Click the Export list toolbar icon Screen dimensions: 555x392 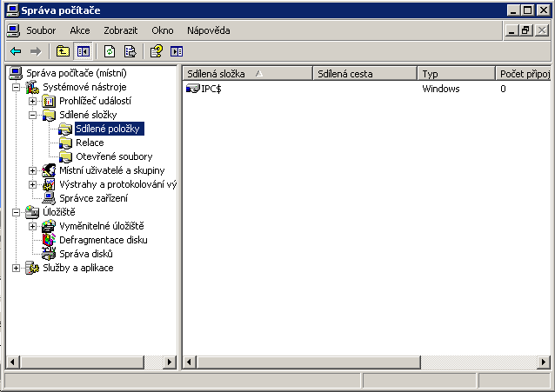point(130,51)
